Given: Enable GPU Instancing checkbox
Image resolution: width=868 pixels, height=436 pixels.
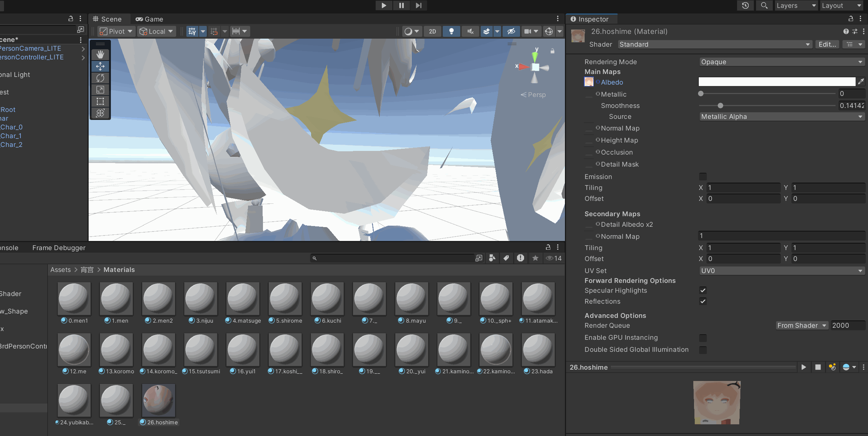Looking at the screenshot, I should (x=703, y=338).
